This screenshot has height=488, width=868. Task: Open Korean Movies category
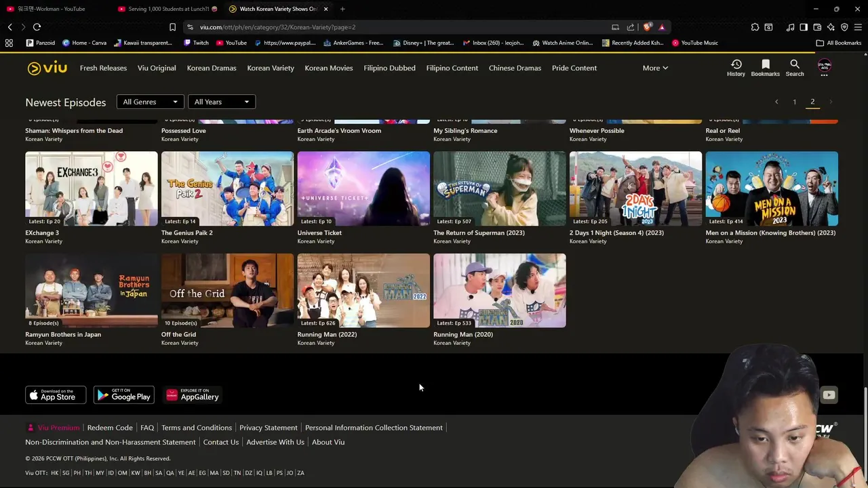coord(329,68)
